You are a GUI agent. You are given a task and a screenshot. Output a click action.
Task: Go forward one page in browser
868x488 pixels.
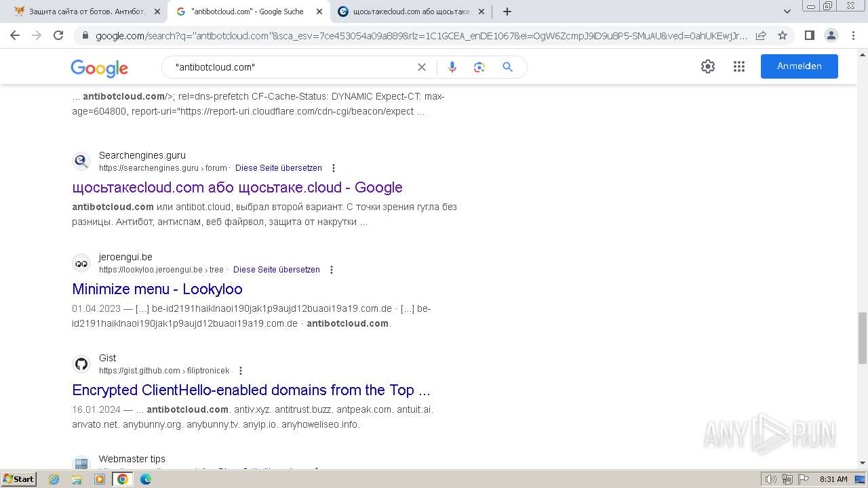click(x=37, y=35)
